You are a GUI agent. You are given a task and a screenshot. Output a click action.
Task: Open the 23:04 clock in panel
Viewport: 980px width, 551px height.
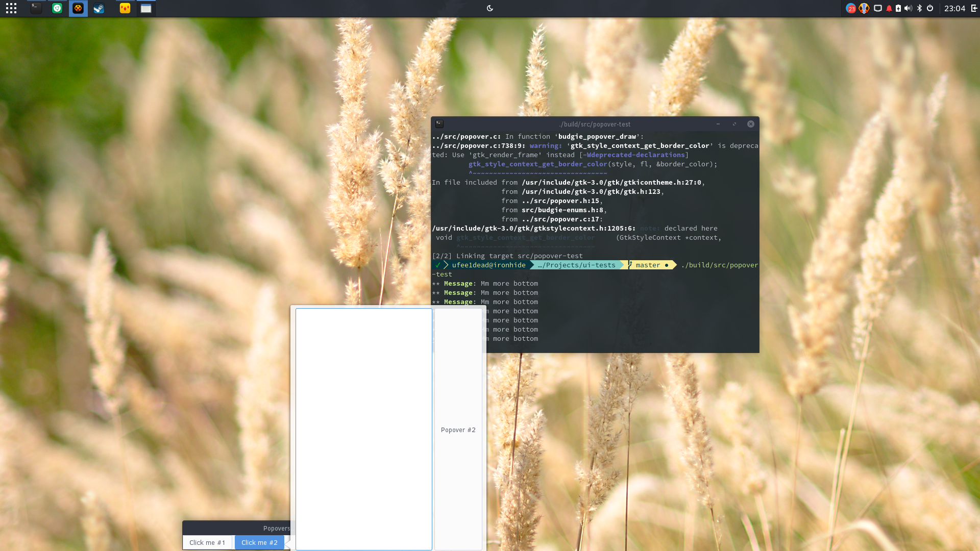[954, 8]
